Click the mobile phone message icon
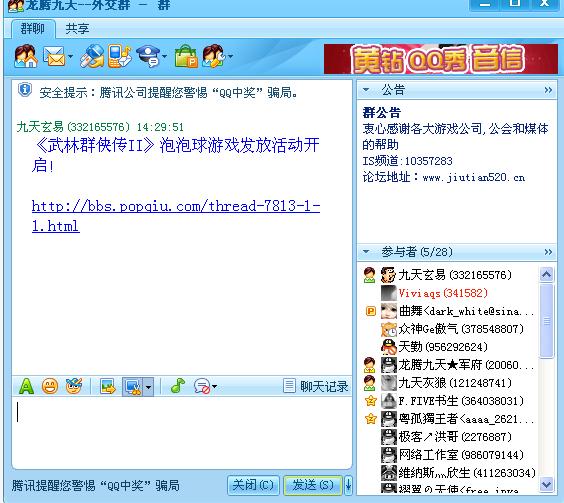564x503 pixels. 120,56
